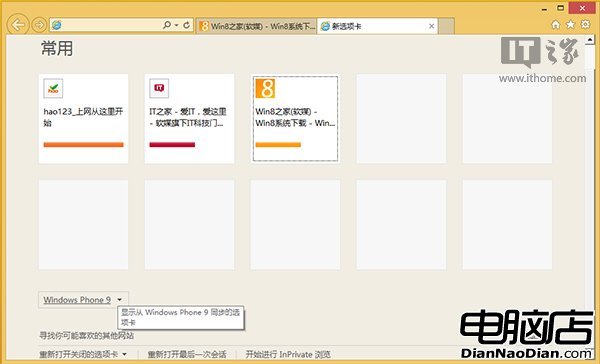Click the orange 8 favicon on Win8之家 tile
600x364 pixels.
click(265, 88)
